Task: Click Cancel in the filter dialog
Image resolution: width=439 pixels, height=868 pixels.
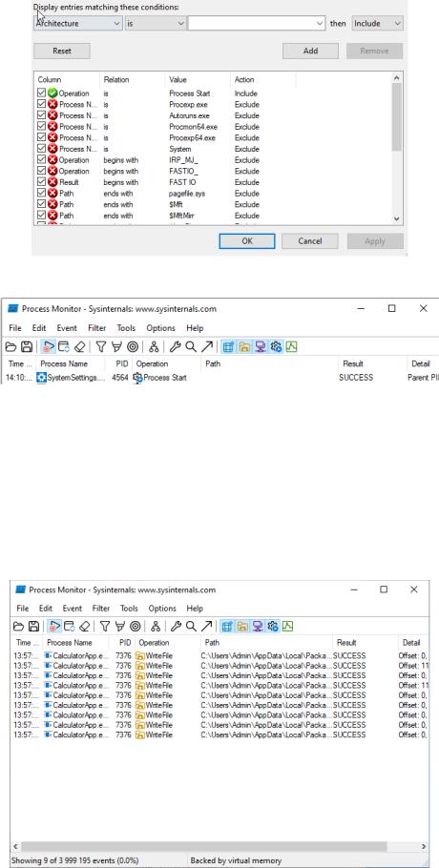Action: [310, 240]
